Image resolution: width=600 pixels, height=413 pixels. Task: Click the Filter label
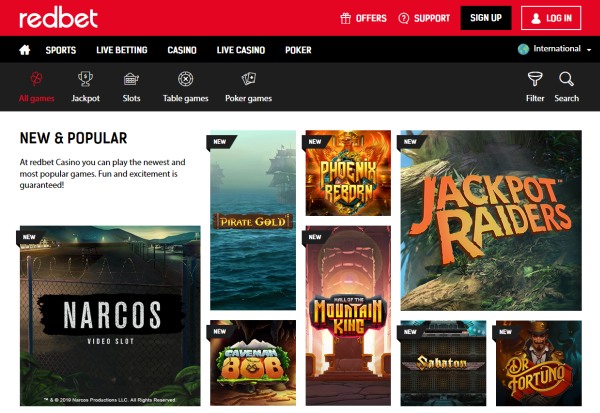pos(535,98)
